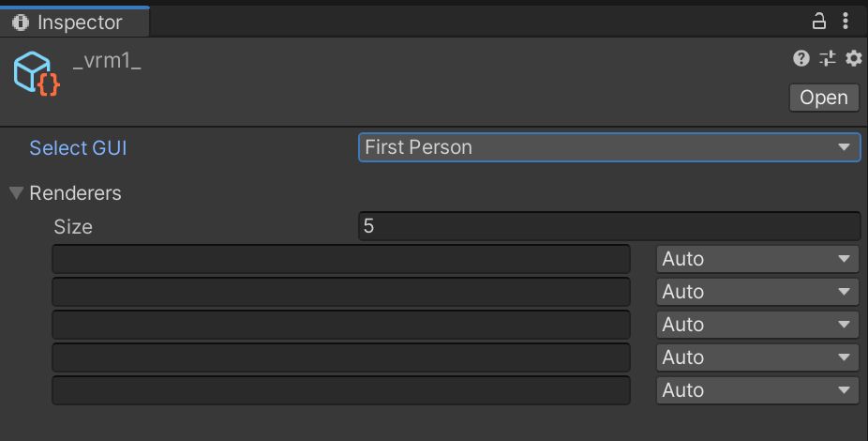Open the First Person dropdown

click(609, 147)
